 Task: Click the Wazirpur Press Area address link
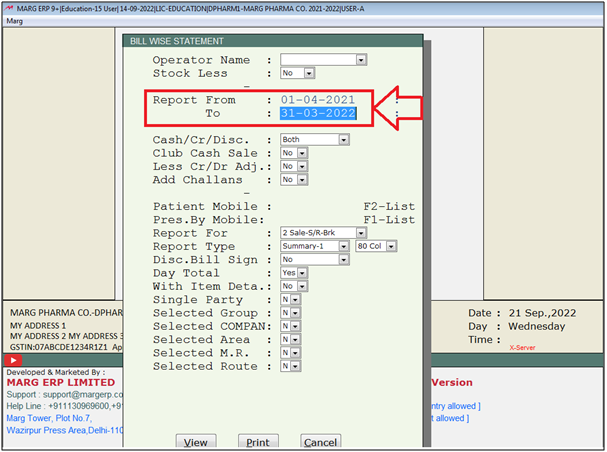click(65, 430)
